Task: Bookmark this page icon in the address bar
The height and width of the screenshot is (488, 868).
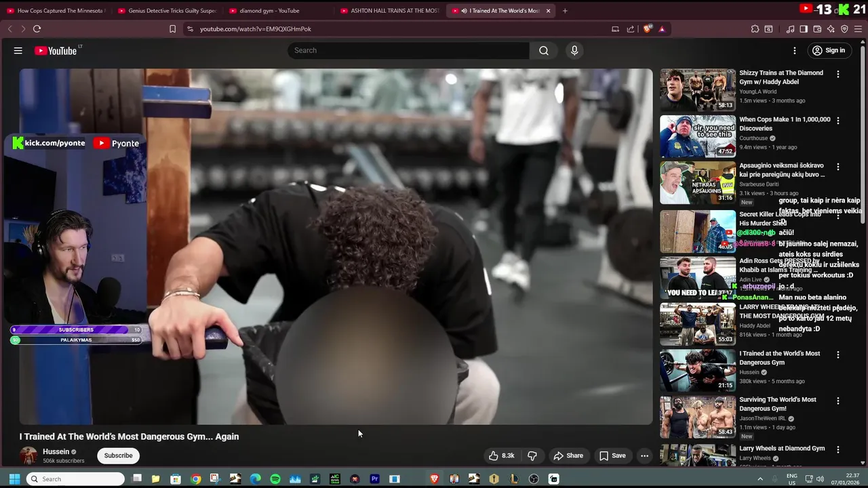Action: pyautogui.click(x=172, y=29)
